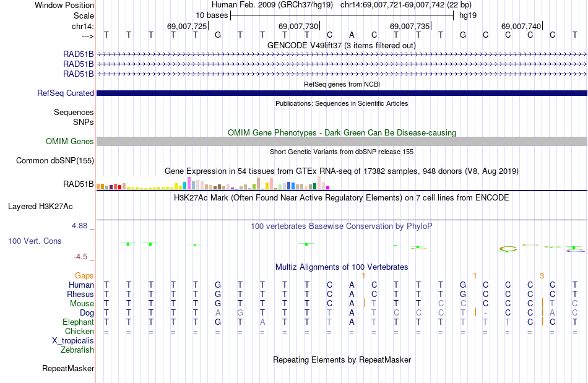Open the Repeating Elements by RepeatMasker title
The image size is (588, 383).
(x=342, y=359)
